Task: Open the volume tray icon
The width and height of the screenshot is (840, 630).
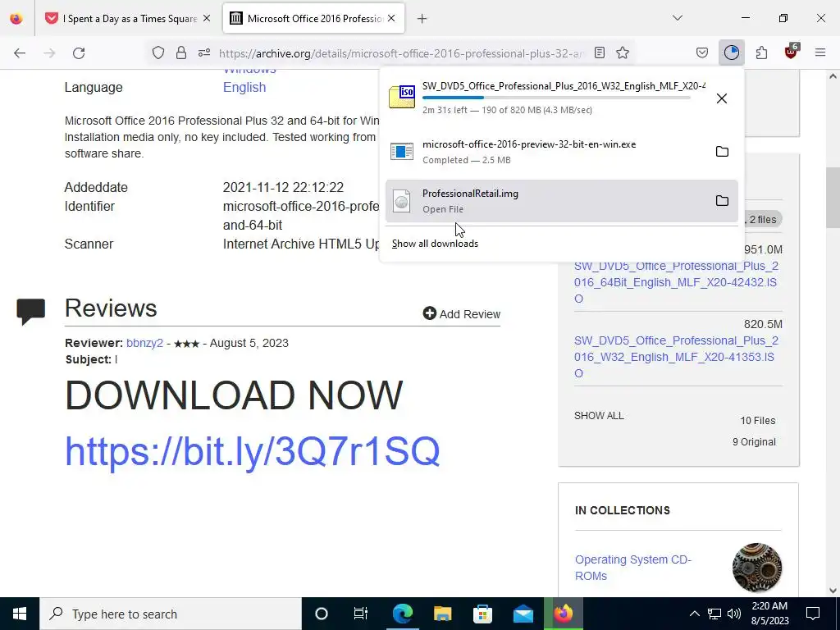Action: [x=734, y=614]
